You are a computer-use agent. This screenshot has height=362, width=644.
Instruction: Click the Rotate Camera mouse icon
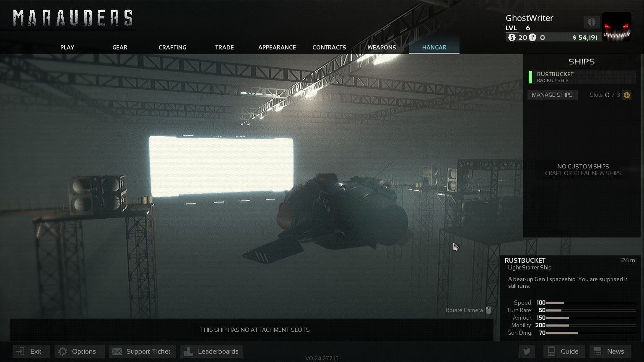pyautogui.click(x=488, y=310)
